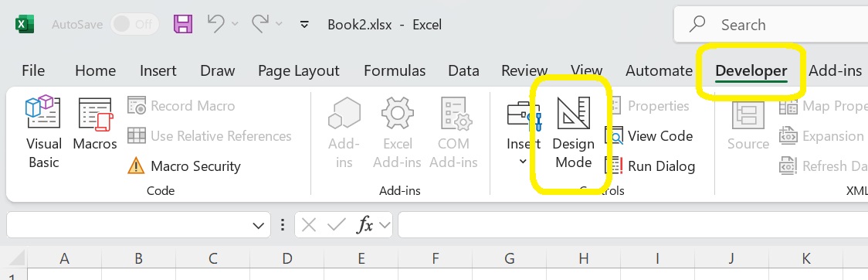
Task: Click Map Properties in XML group
Action: point(823,105)
